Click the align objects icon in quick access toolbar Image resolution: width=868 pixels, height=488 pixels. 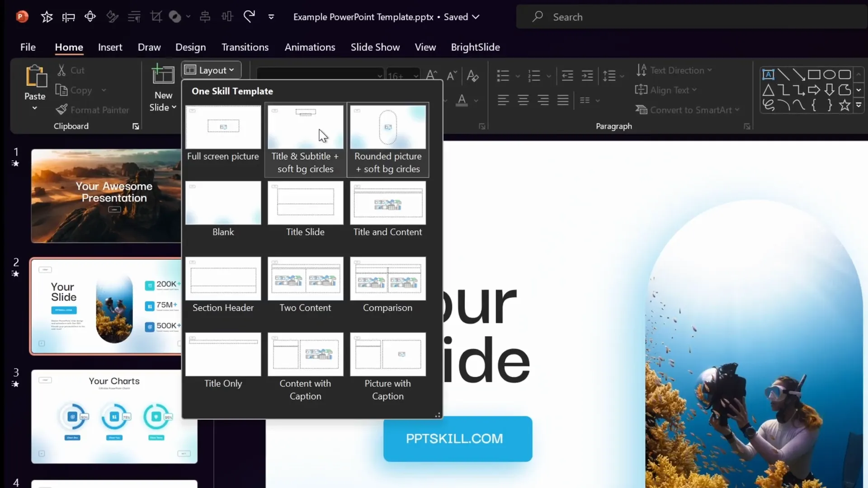point(205,17)
